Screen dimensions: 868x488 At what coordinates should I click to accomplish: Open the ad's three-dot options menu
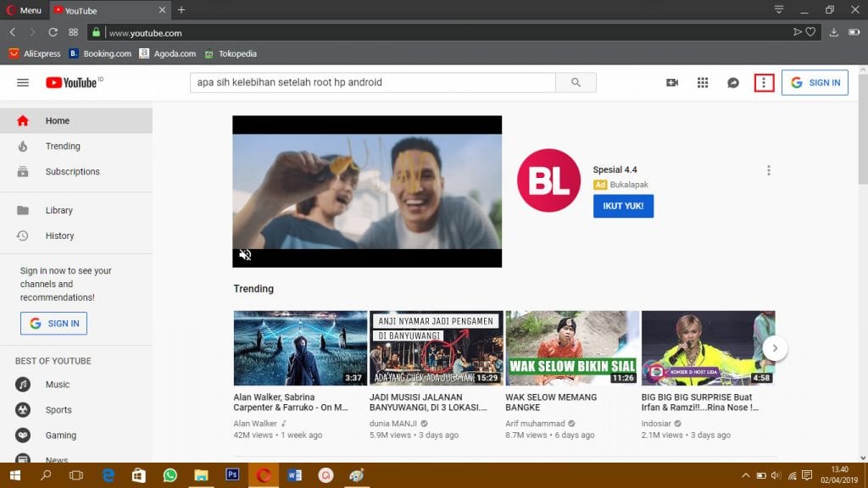(x=769, y=170)
